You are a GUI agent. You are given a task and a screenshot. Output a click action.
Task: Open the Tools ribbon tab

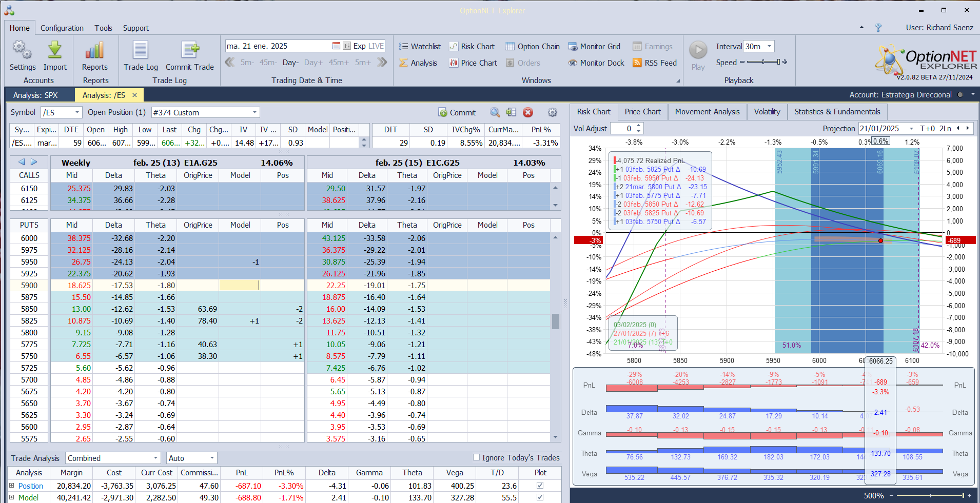(103, 28)
